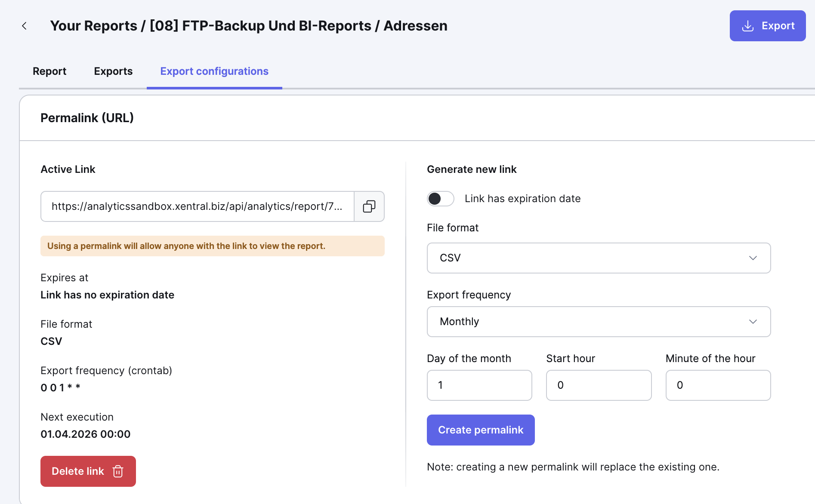Click into the Start hour input
Screen dimensions: 815x504
click(x=599, y=385)
